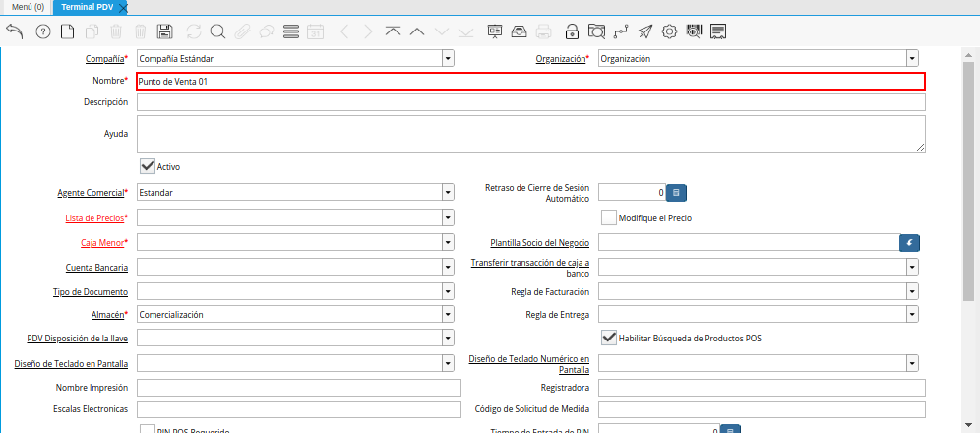The height and width of the screenshot is (433, 980).
Task: Click the paperclip attachment icon
Action: (242, 31)
